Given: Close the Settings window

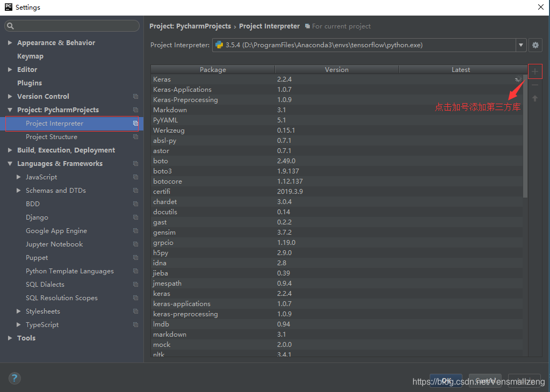Looking at the screenshot, I should tap(540, 7).
